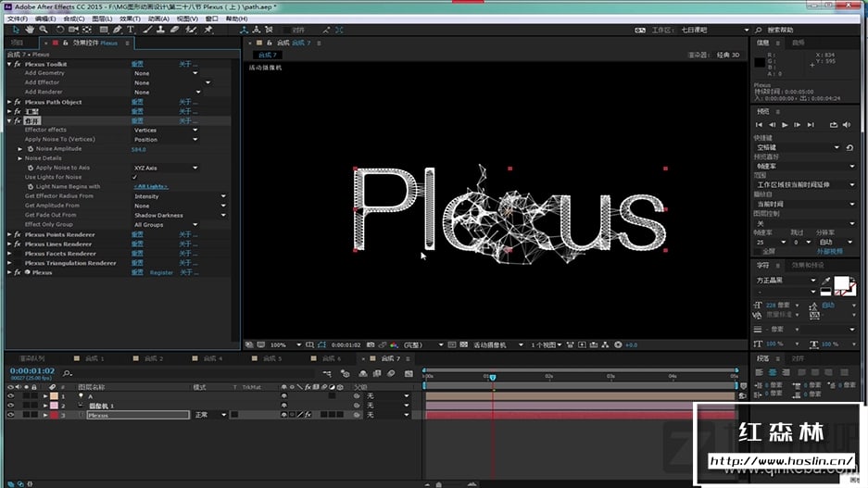Click reset link for Plexus Toolkit

point(137,64)
